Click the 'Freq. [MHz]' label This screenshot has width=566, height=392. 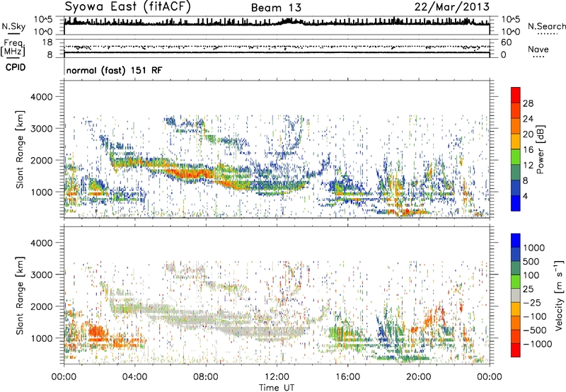click(x=13, y=48)
